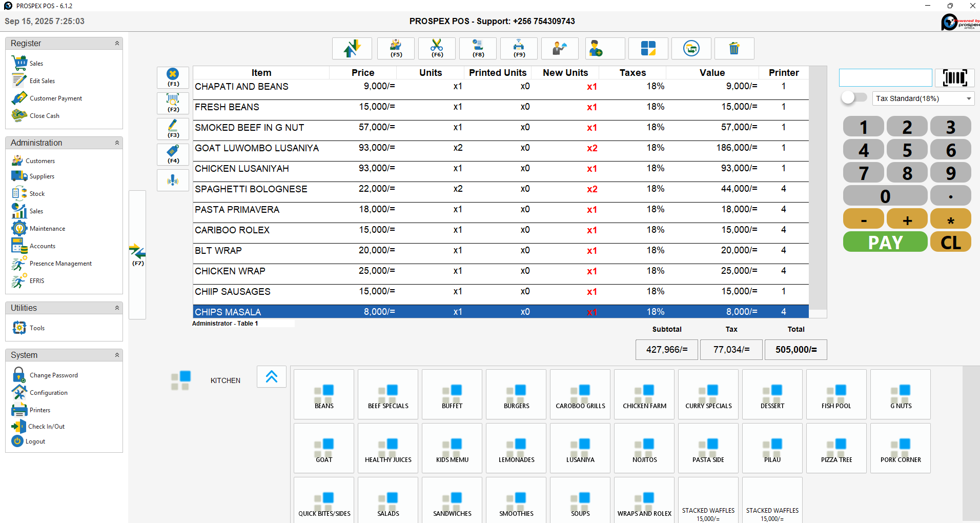Select the PIZZA TREE category button
980x523 pixels.
point(836,448)
